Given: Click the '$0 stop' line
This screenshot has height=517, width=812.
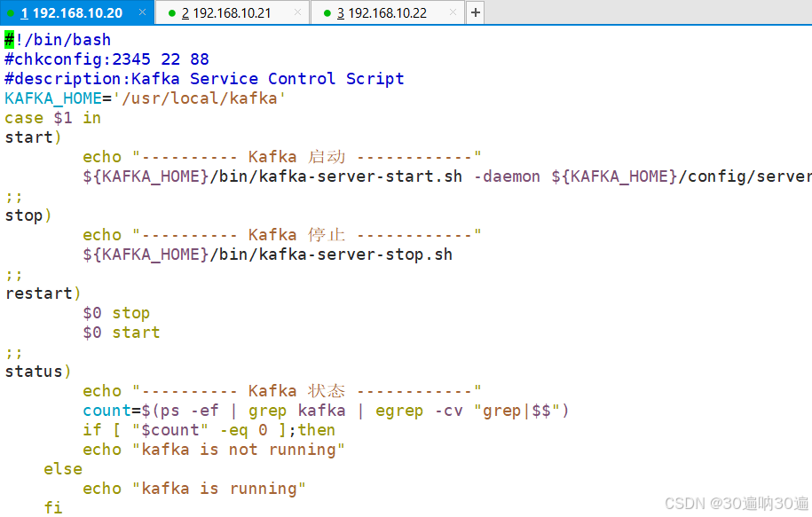Looking at the screenshot, I should pos(116,313).
